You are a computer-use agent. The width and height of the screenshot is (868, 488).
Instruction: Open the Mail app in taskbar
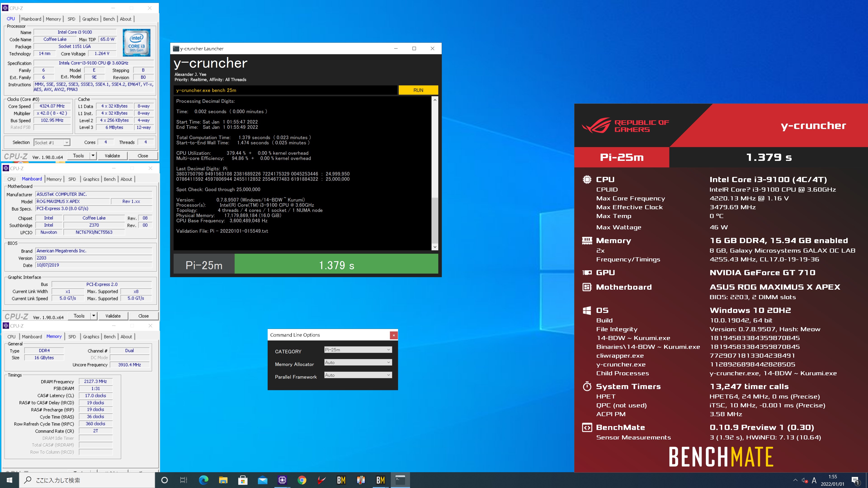262,480
